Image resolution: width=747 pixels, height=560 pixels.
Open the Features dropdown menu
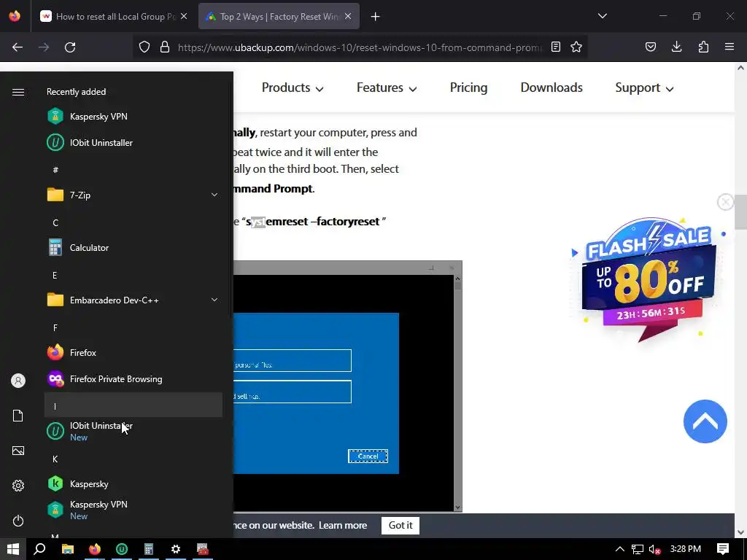coord(387,87)
